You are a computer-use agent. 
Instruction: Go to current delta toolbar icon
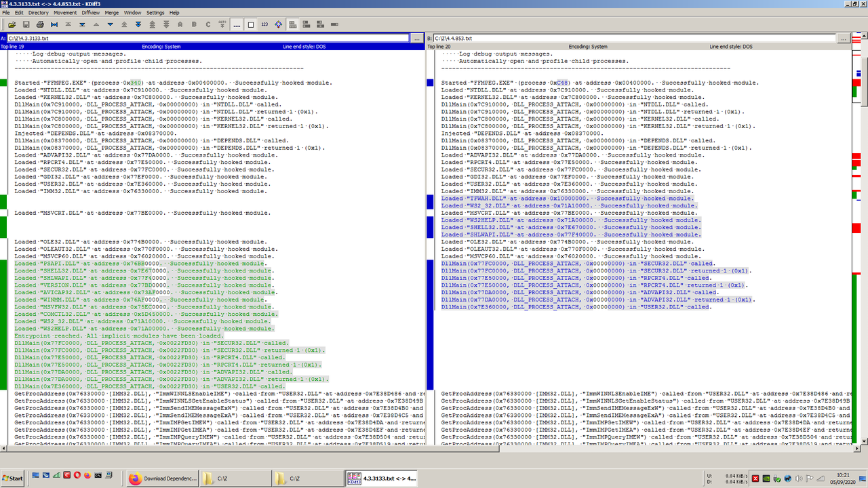(x=54, y=24)
